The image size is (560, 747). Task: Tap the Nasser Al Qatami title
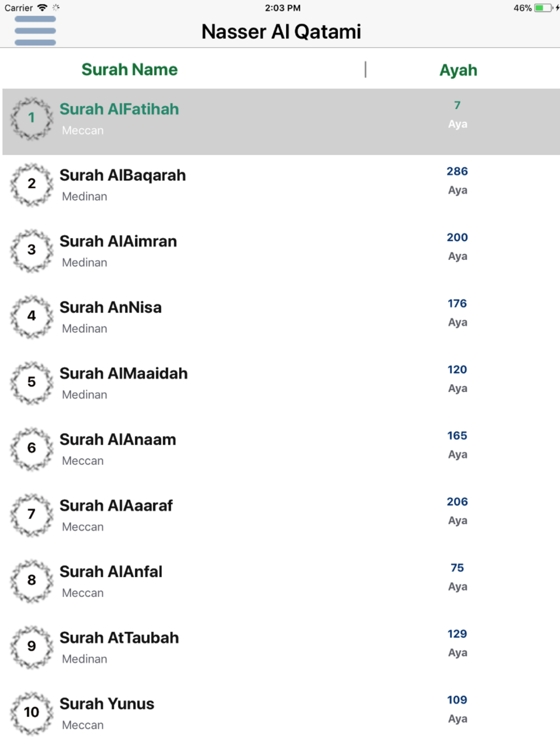pos(281,32)
